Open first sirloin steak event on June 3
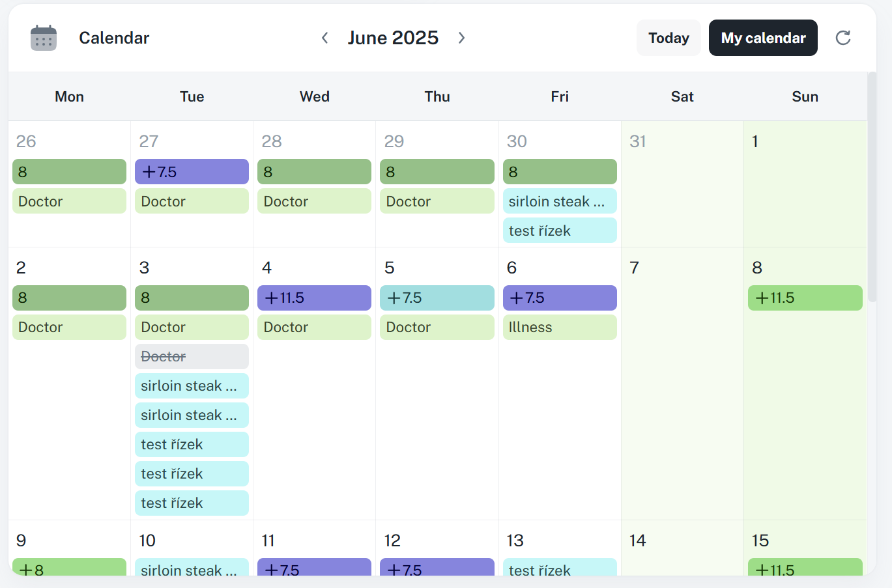 coord(192,386)
